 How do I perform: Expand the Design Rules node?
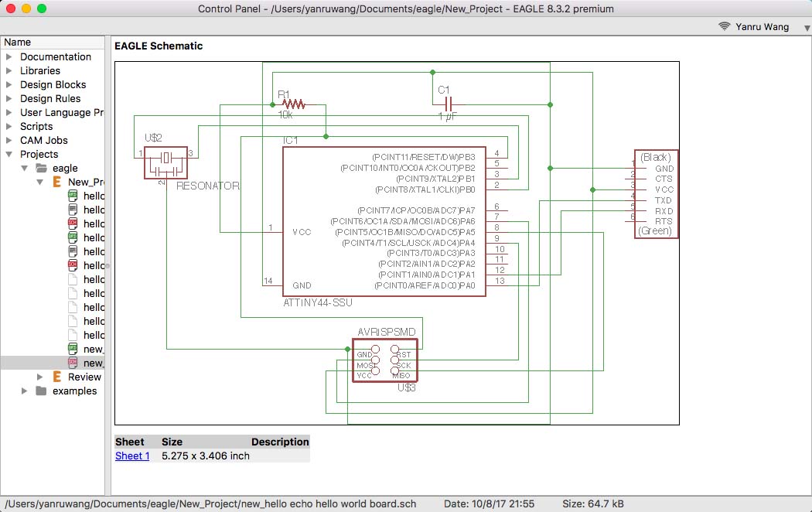(x=9, y=99)
